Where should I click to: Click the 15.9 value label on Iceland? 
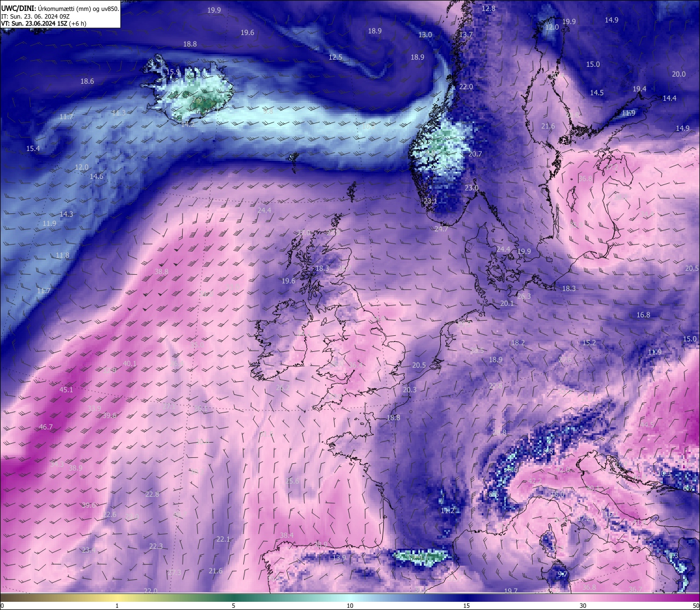173,72
